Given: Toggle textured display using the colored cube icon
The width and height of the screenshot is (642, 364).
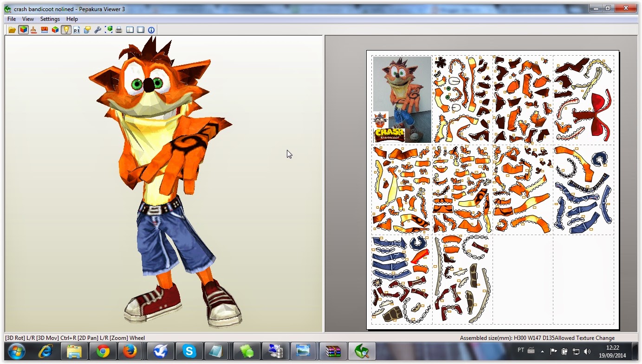Looking at the screenshot, I should tap(23, 30).
